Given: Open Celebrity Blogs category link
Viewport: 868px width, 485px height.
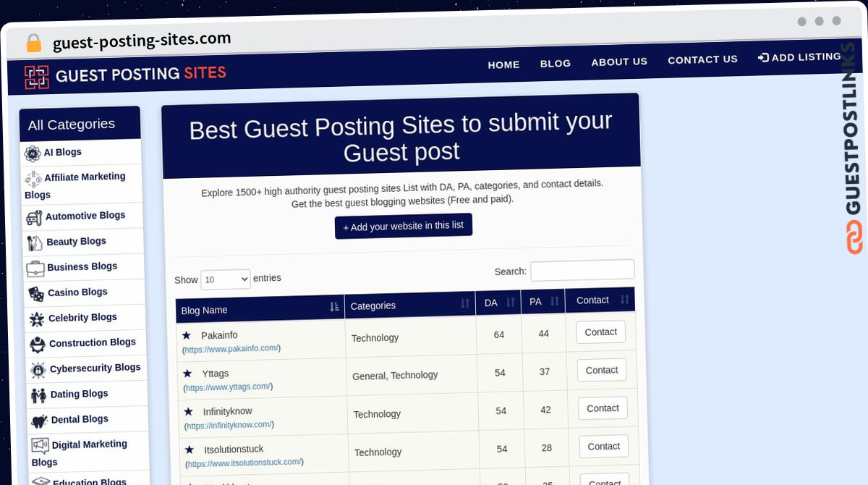Looking at the screenshot, I should [82, 317].
